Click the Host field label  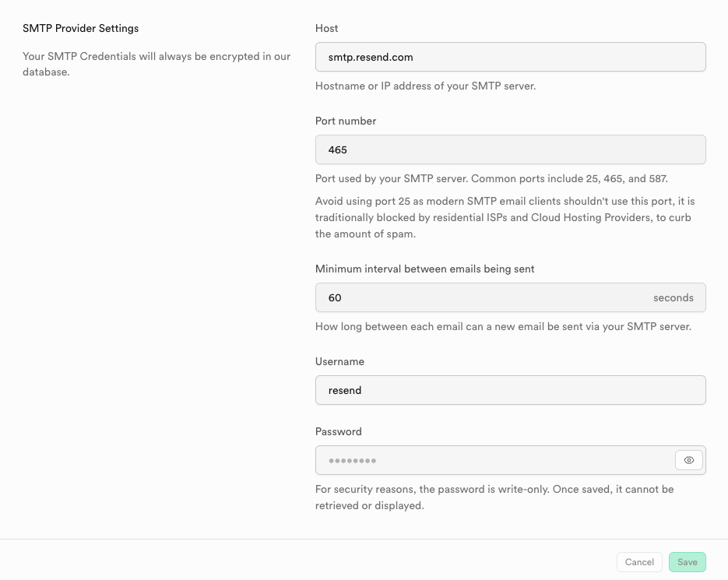pyautogui.click(x=327, y=28)
